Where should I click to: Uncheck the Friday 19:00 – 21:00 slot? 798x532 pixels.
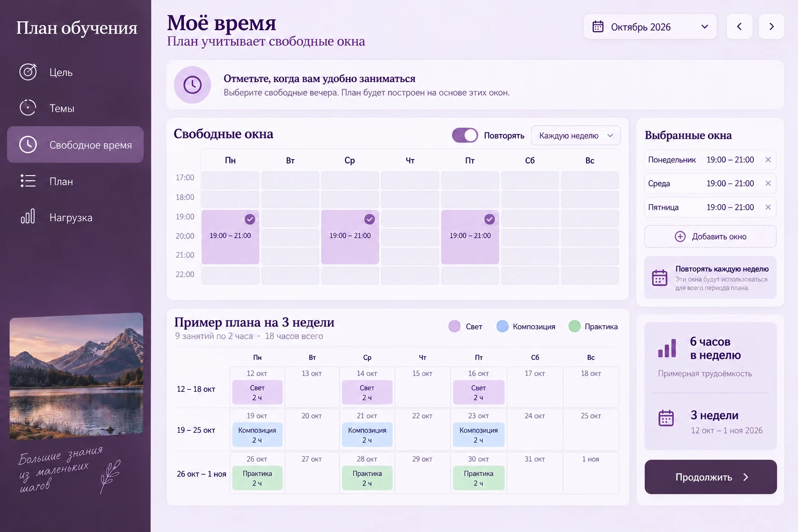[489, 219]
